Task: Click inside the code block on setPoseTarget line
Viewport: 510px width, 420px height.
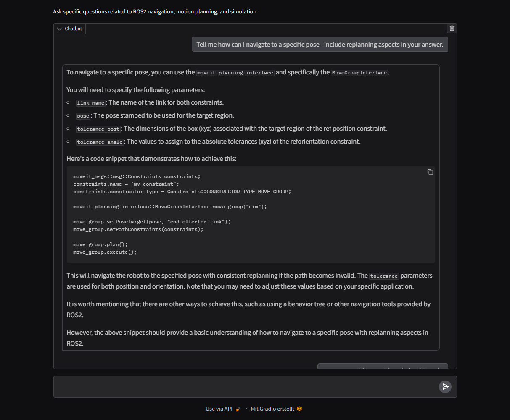Action: click(152, 222)
